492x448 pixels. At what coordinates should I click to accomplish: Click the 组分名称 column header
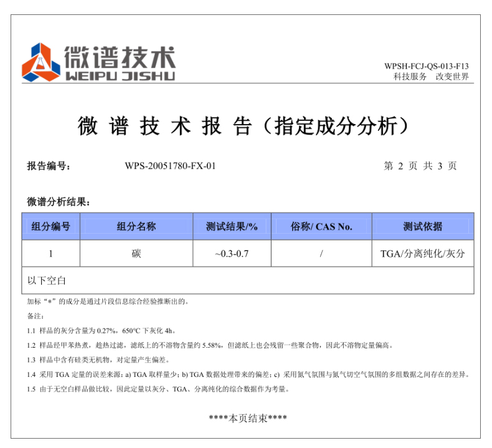[x=136, y=226]
